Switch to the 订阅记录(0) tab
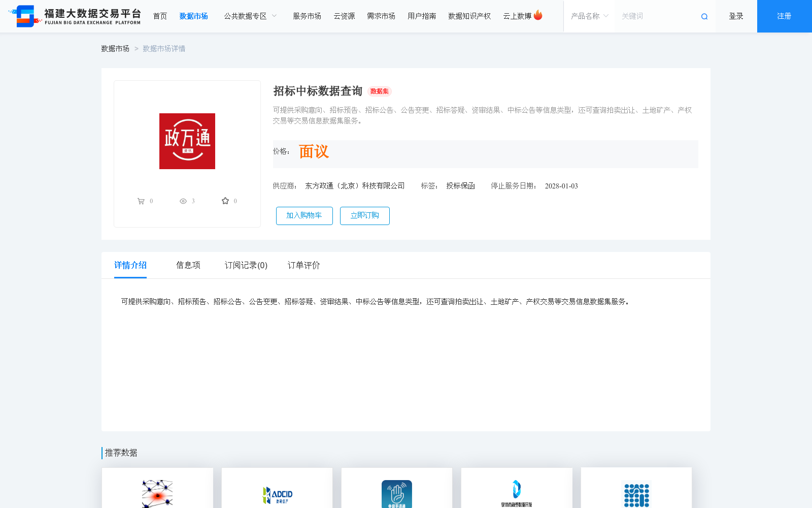The width and height of the screenshot is (812, 508). pyautogui.click(x=246, y=265)
